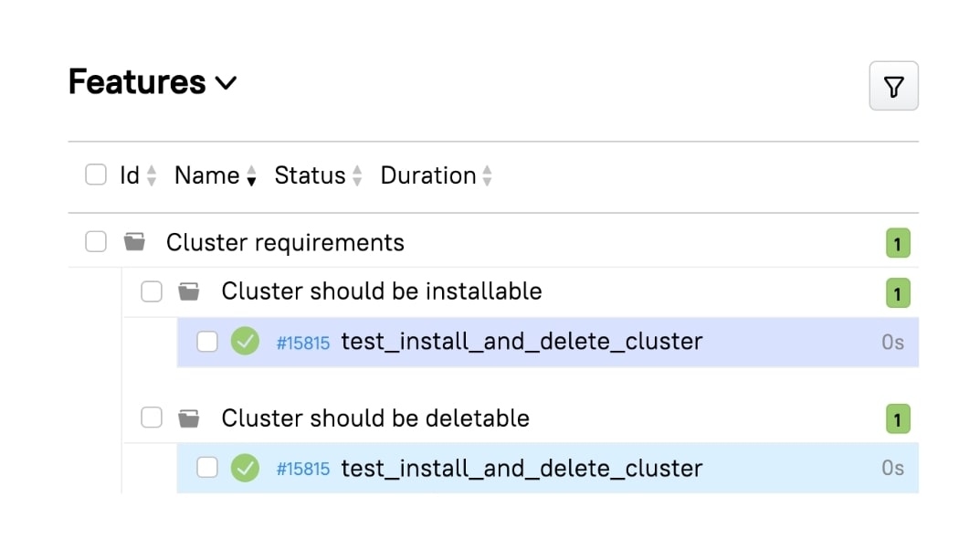The height and width of the screenshot is (550, 980).
Task: Click the folder icon beside Cluster should be deletable
Action: 189,418
